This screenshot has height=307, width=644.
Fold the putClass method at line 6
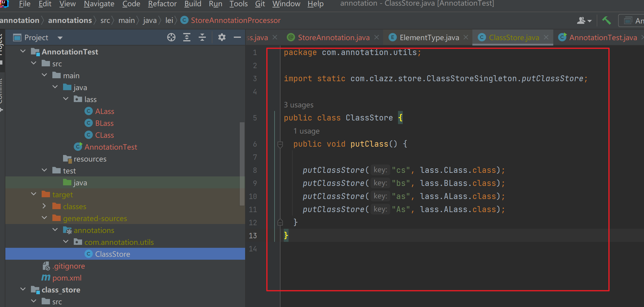tap(280, 144)
